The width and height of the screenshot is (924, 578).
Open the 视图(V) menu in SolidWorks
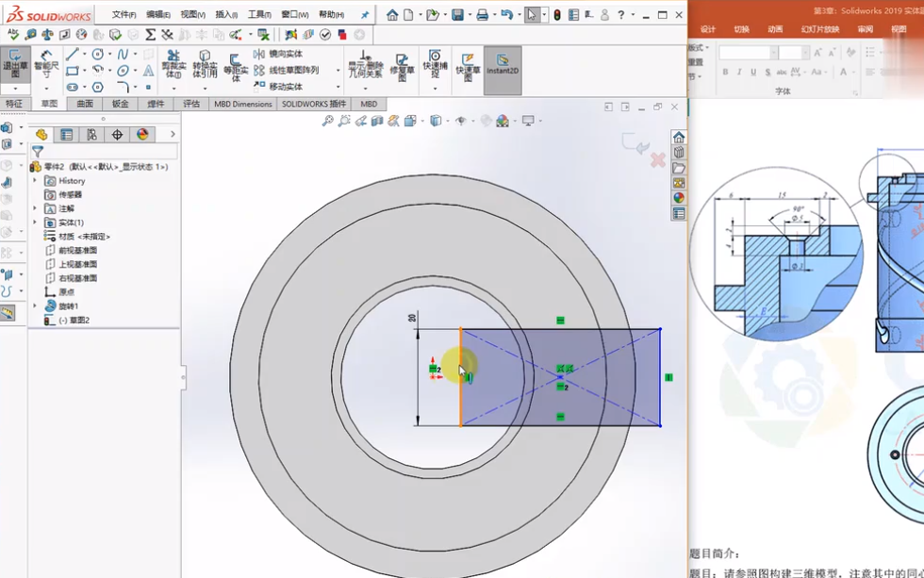click(x=192, y=15)
